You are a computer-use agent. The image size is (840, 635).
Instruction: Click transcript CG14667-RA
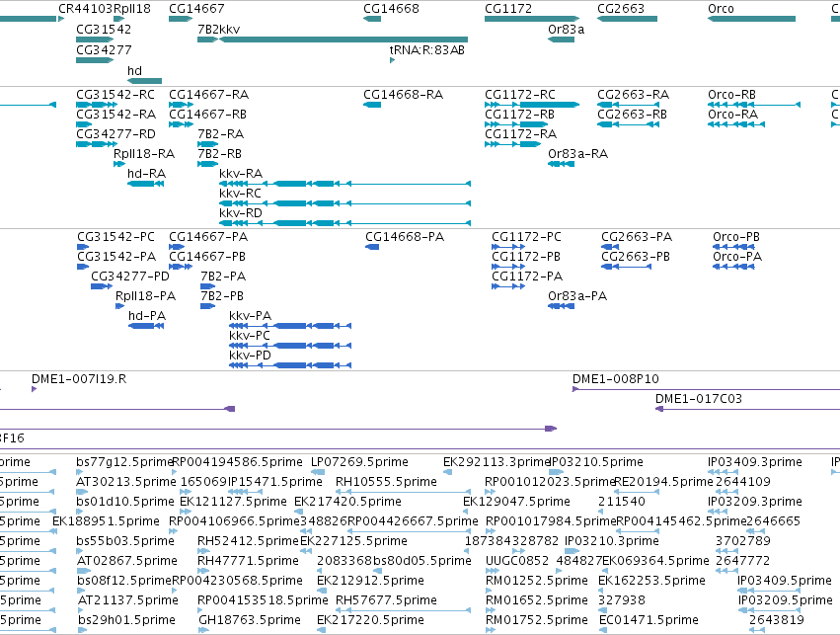point(181,105)
